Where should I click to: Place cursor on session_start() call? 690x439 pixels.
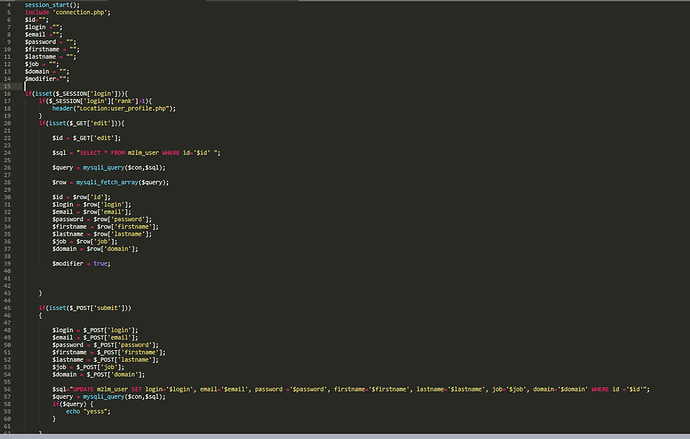tap(52, 5)
